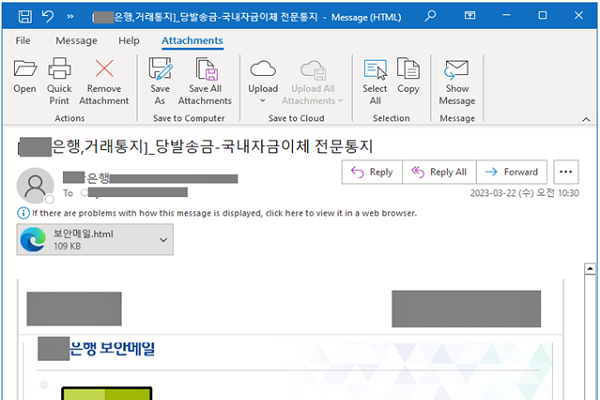Copy the attachment using Copy icon
The height and width of the screenshot is (400, 600).
[x=408, y=71]
